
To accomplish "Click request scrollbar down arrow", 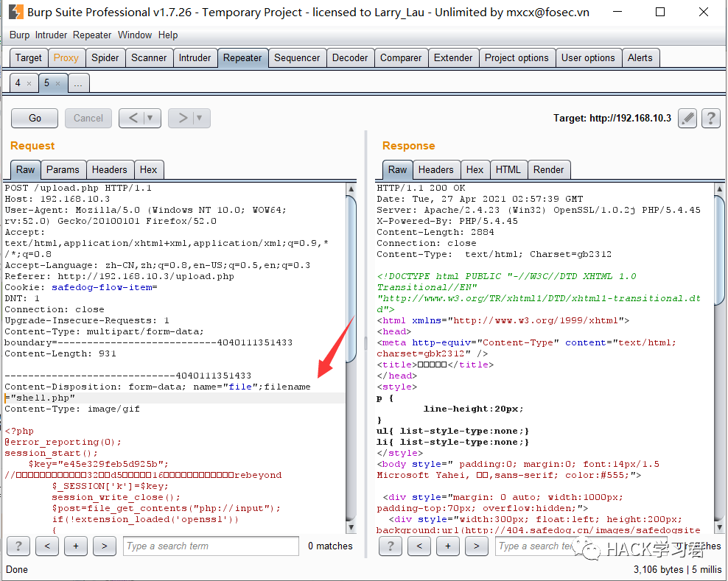I will (351, 527).
